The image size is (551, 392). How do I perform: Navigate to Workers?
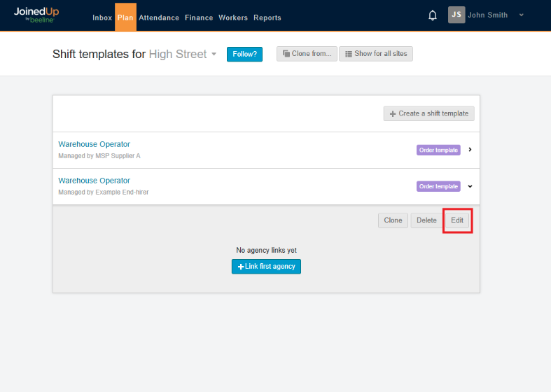pyautogui.click(x=233, y=17)
